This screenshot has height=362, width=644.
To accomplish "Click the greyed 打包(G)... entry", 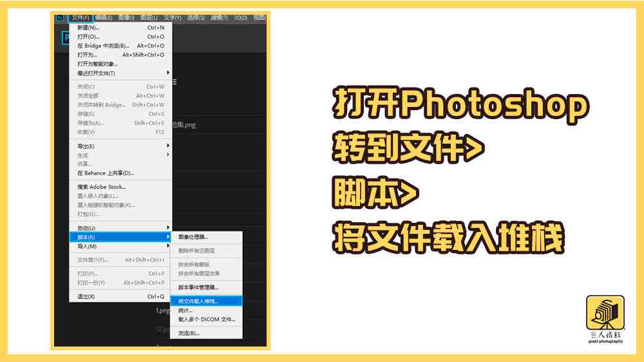I will [121, 214].
